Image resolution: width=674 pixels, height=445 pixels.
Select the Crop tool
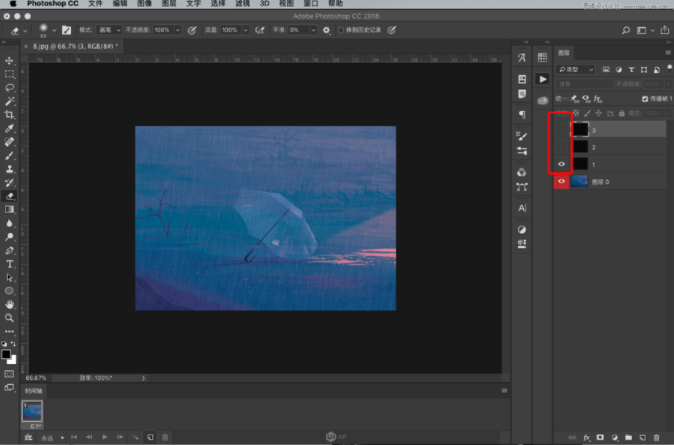[10, 115]
